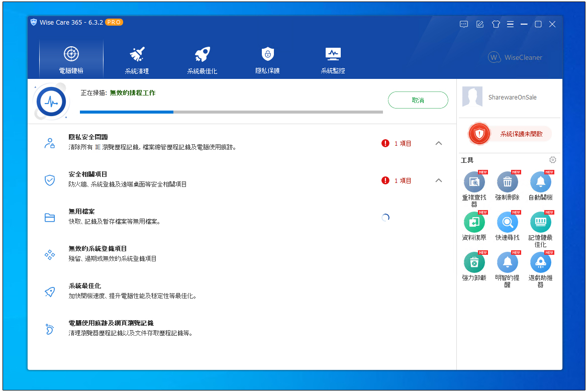The height and width of the screenshot is (392, 588).
Task: Open tools settings gear next to 工具
Action: click(x=553, y=160)
